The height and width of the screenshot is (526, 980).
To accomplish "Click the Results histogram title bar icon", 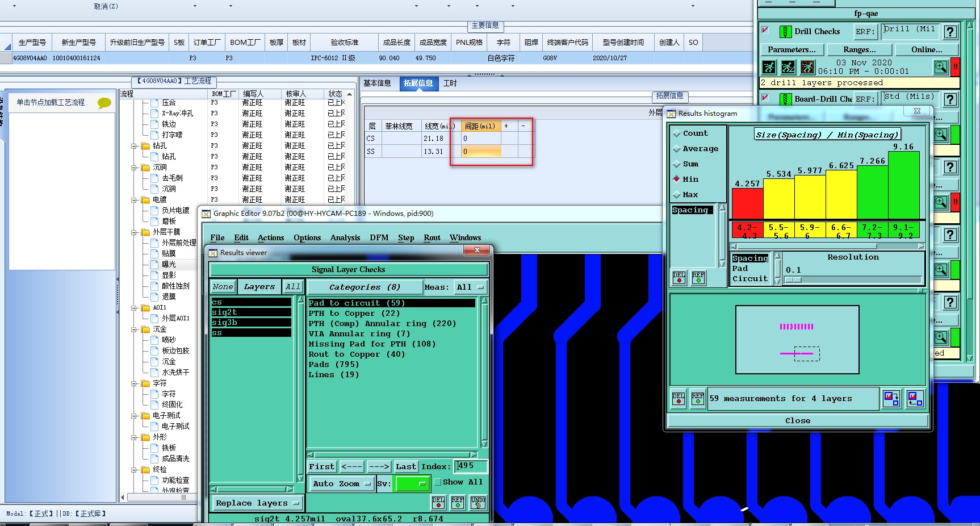I will (x=671, y=114).
